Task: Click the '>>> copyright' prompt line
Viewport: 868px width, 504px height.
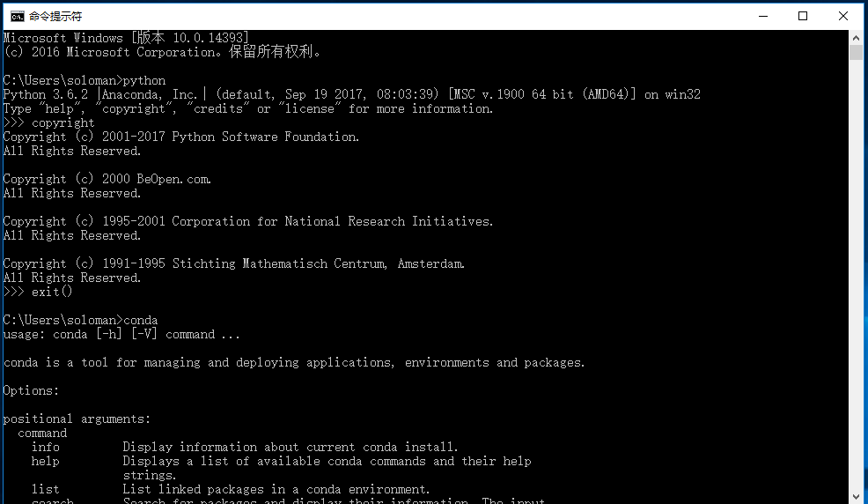Action: 48,122
